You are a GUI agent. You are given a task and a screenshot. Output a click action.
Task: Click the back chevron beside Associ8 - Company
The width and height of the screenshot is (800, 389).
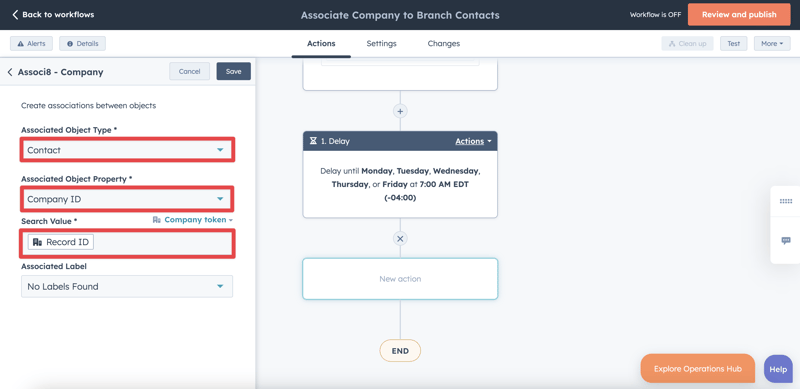[10, 72]
